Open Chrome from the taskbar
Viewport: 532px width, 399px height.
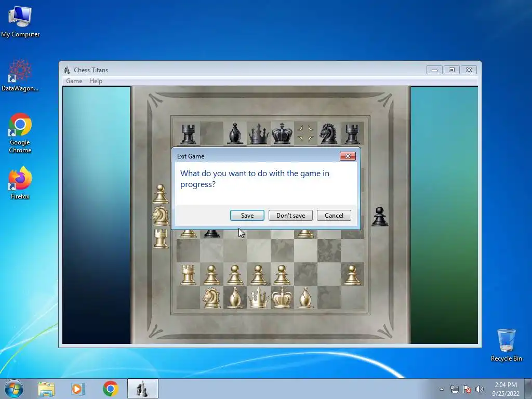[x=110, y=389]
